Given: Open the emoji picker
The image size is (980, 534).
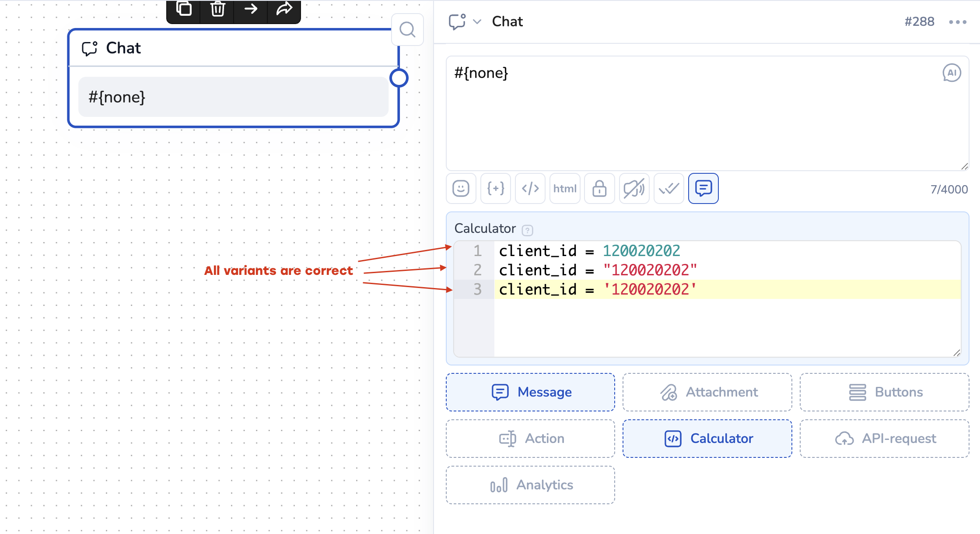Looking at the screenshot, I should 461,189.
